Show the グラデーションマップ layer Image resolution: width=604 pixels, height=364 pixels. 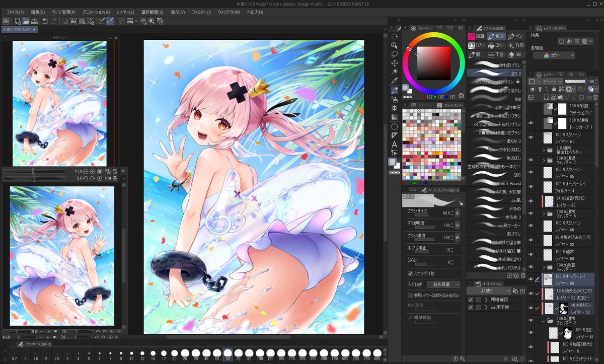(531, 108)
